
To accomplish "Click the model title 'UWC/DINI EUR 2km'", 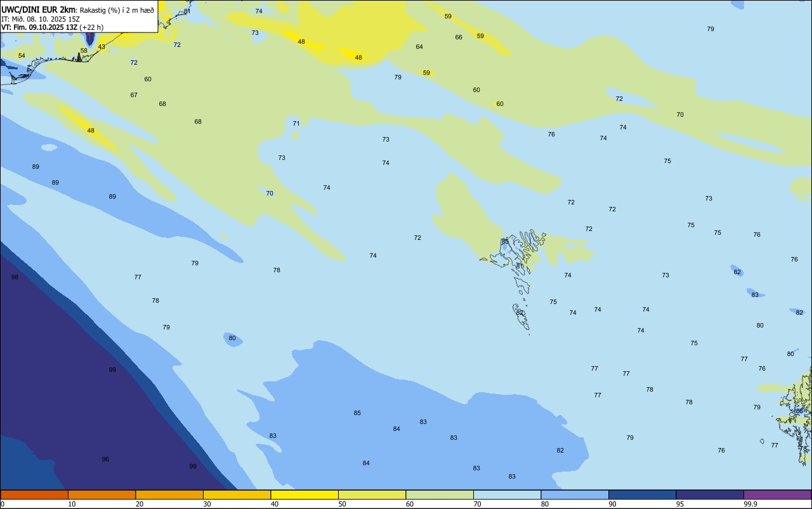I will [x=38, y=10].
